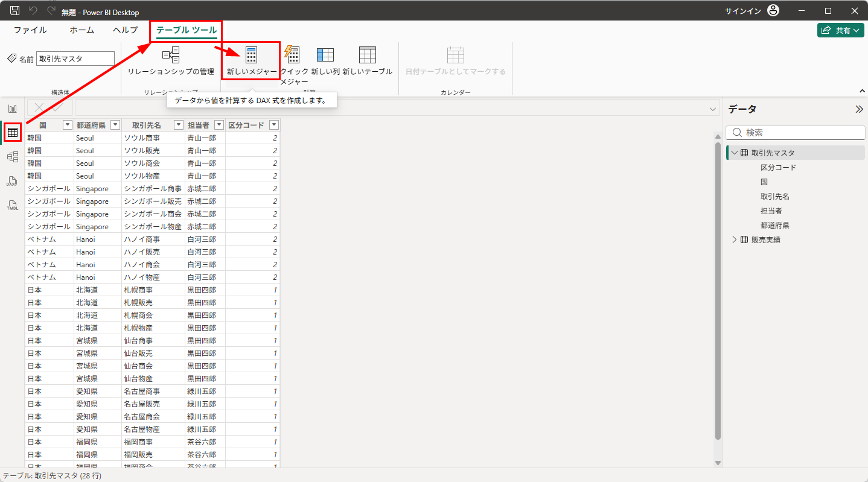Switch to Model view in left sidebar
Screen dimensions: 868x482
(12, 157)
